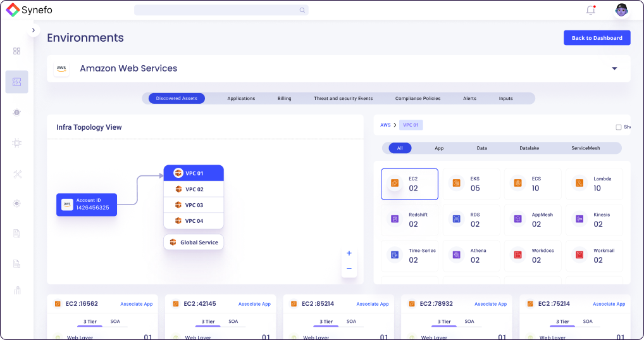Image resolution: width=644 pixels, height=340 pixels.
Task: Open the Lambda service card icon
Action: 579,183
